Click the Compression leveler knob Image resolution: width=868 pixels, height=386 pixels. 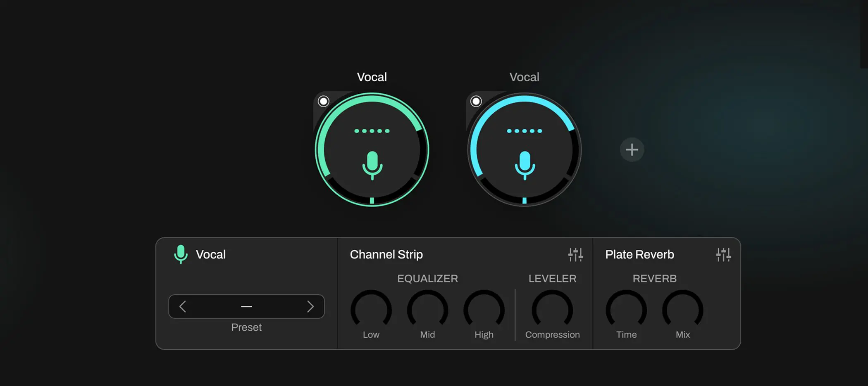coord(552,310)
